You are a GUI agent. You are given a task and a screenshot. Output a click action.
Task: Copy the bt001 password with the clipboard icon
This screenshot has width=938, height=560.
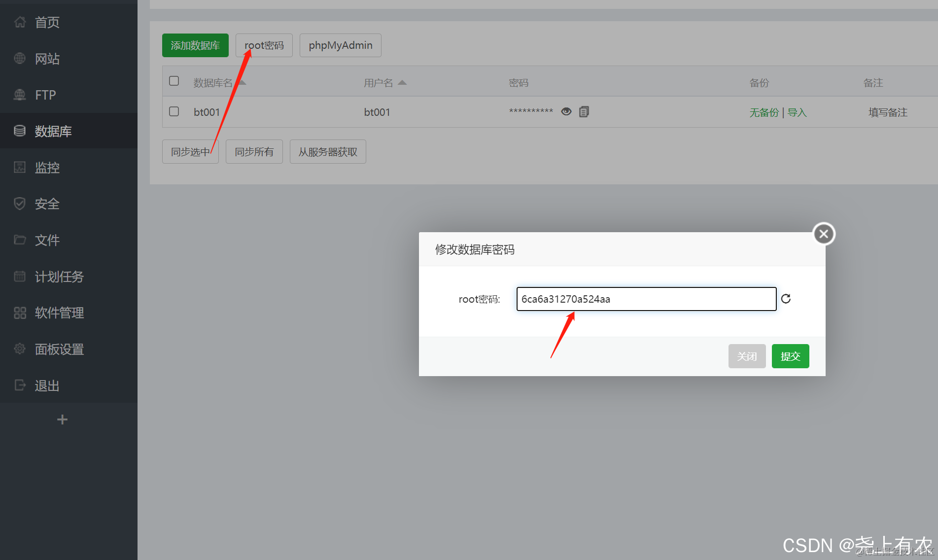(x=584, y=112)
